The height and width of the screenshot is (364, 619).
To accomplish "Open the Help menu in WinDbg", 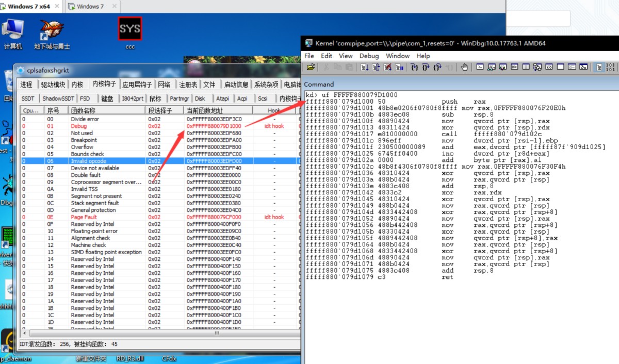I will 423,56.
